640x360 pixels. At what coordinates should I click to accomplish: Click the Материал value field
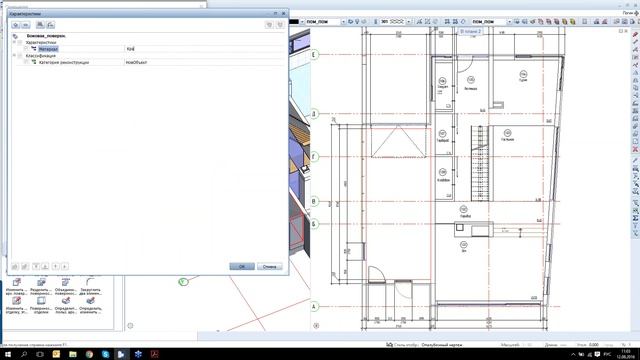pyautogui.click(x=204, y=49)
